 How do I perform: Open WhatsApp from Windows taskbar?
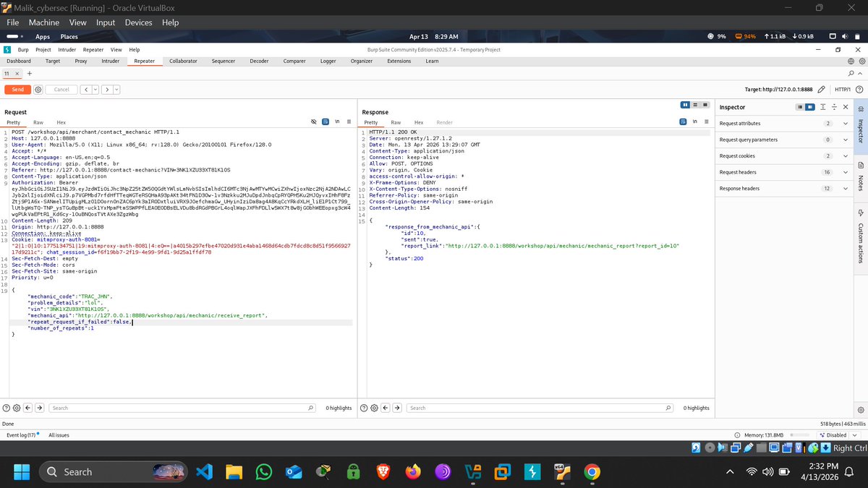coord(264,472)
